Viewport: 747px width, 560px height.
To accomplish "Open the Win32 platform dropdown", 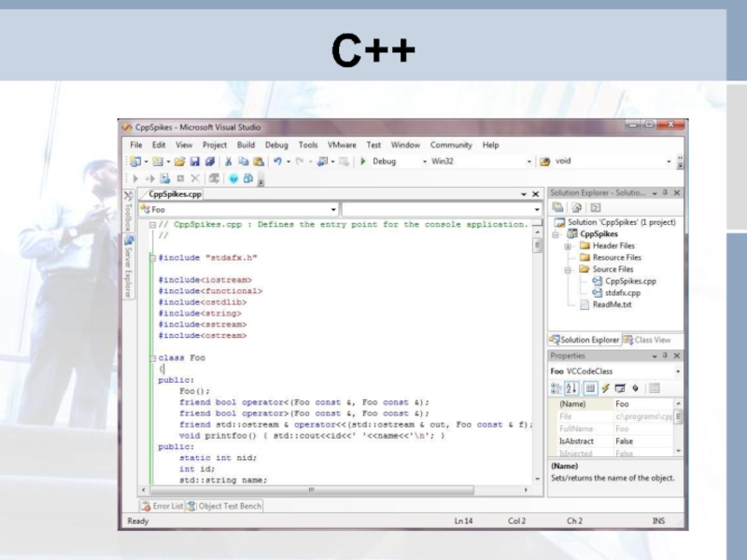I will coord(529,161).
